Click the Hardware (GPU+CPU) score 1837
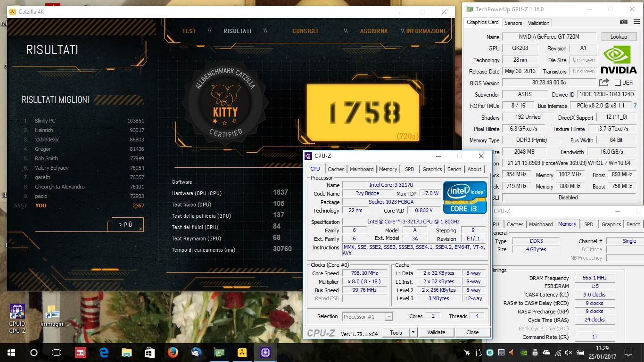This screenshot has height=362, width=644. [280, 192]
